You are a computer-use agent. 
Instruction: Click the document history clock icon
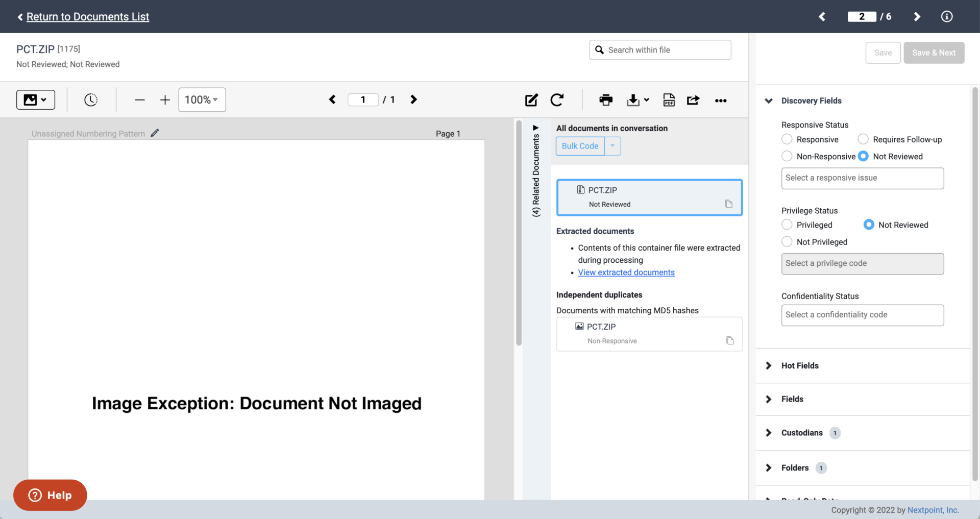pyautogui.click(x=91, y=100)
